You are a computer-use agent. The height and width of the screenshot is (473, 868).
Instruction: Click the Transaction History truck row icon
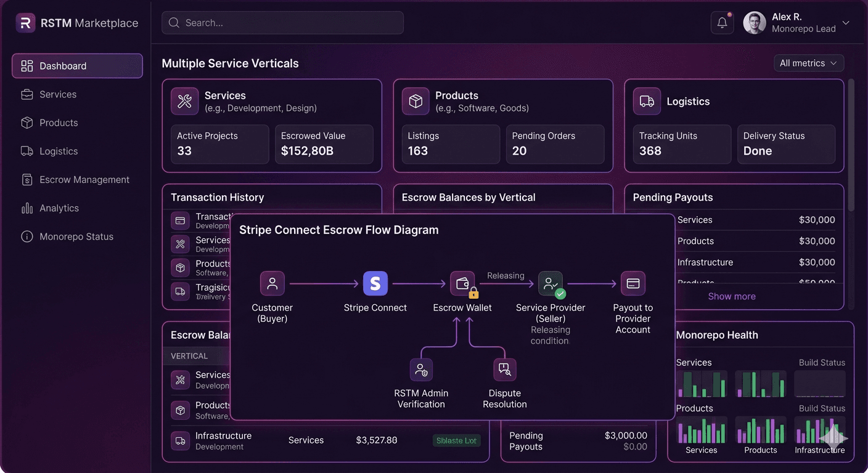(181, 291)
